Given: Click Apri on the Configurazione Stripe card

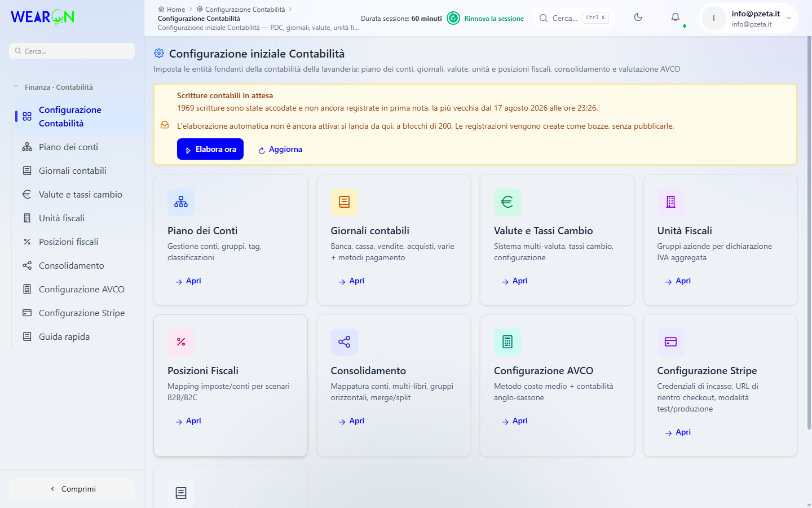Looking at the screenshot, I should pos(678,432).
